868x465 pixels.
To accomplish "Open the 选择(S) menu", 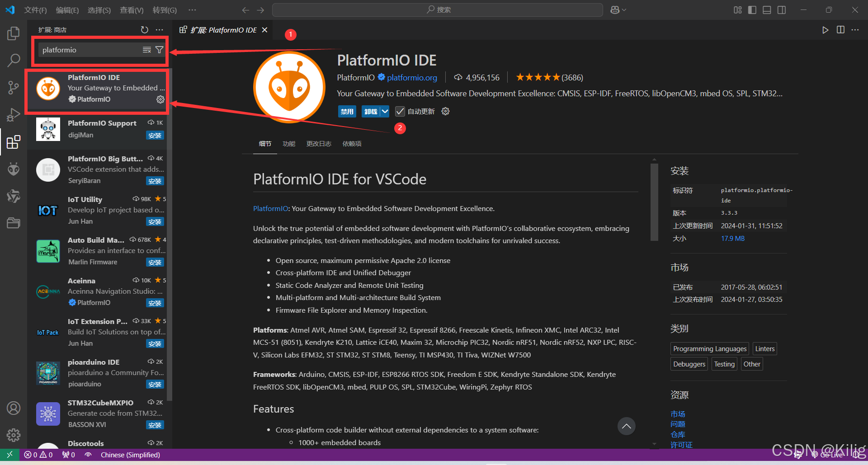I will click(x=99, y=10).
